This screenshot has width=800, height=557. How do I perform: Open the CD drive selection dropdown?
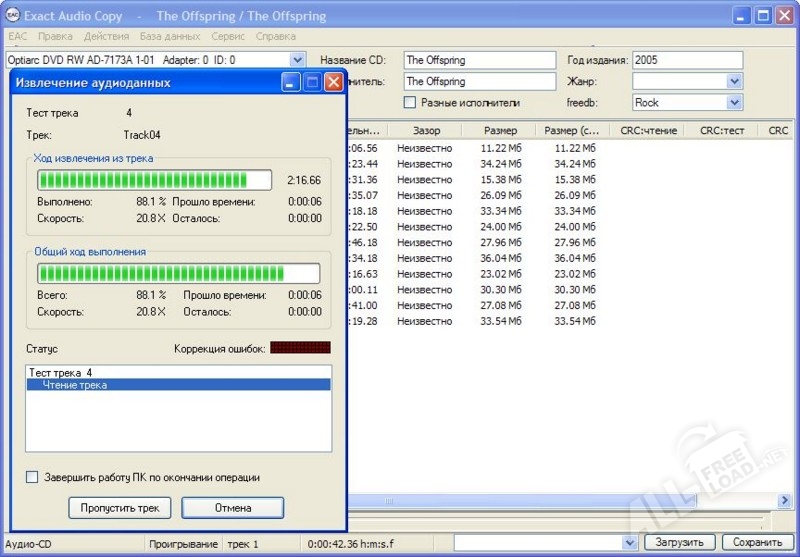coord(296,60)
